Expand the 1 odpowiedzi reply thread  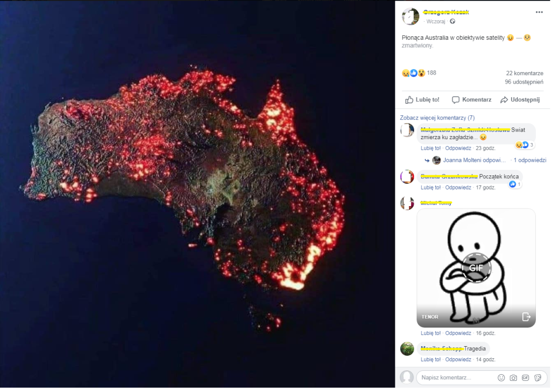530,160
